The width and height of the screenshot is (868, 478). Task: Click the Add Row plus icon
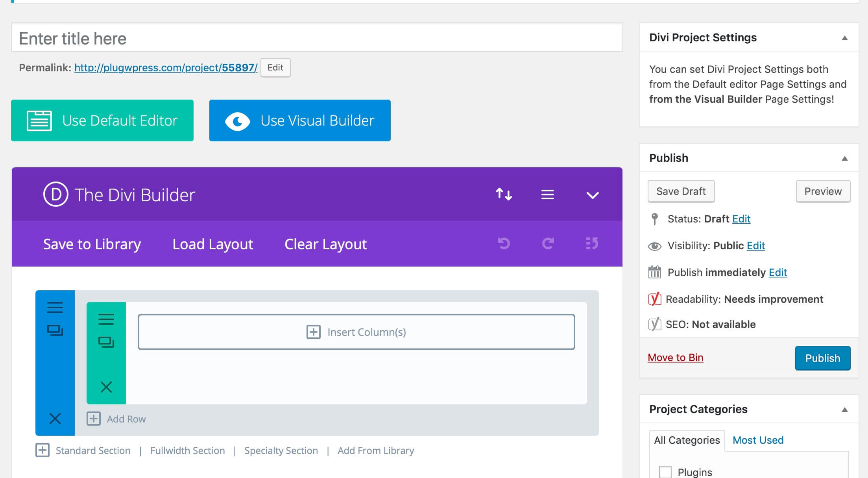point(94,419)
